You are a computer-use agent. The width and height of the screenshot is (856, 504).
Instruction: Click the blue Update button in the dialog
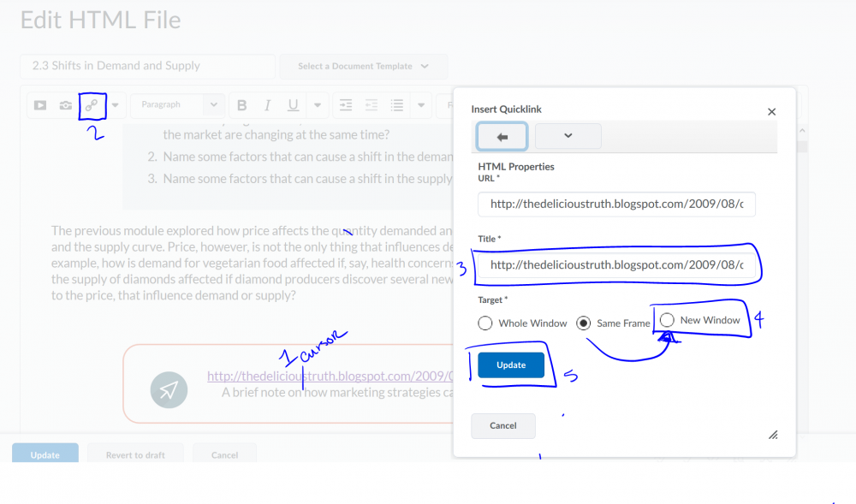tap(511, 365)
